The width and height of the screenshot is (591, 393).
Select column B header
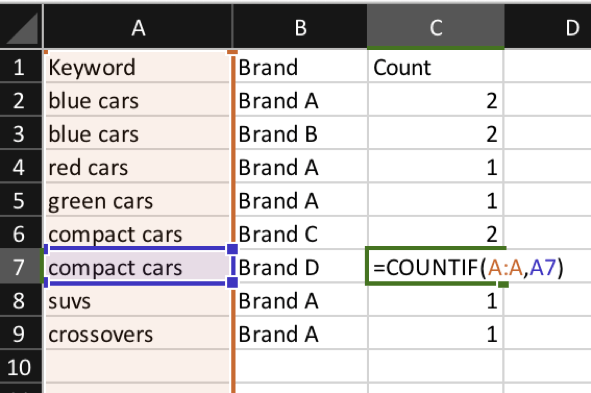300,27
